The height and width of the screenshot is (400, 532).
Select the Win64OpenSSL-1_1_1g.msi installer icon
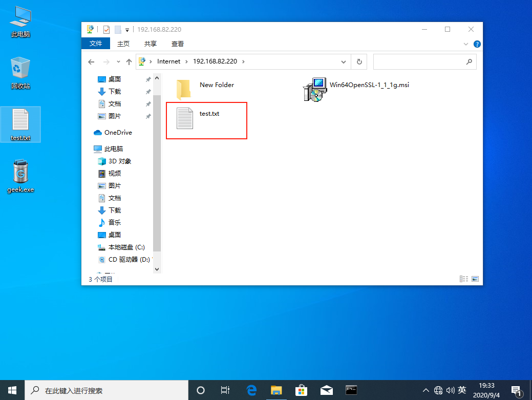315,89
